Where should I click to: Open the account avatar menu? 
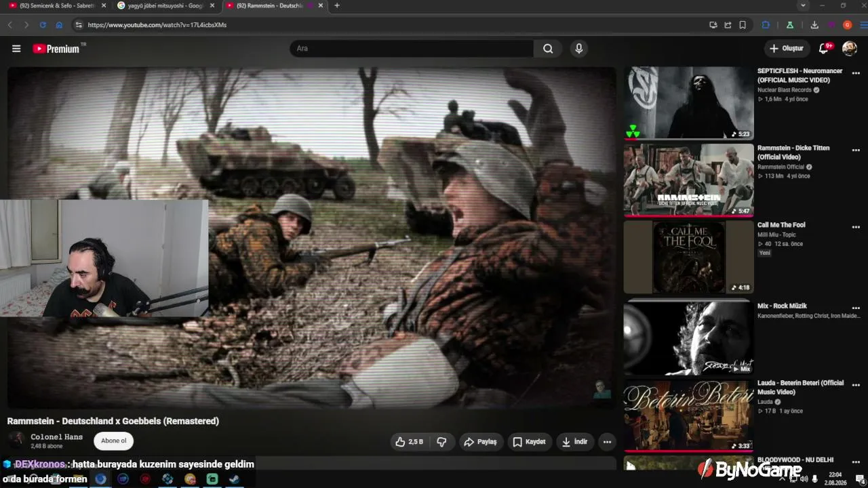pyautogui.click(x=849, y=48)
